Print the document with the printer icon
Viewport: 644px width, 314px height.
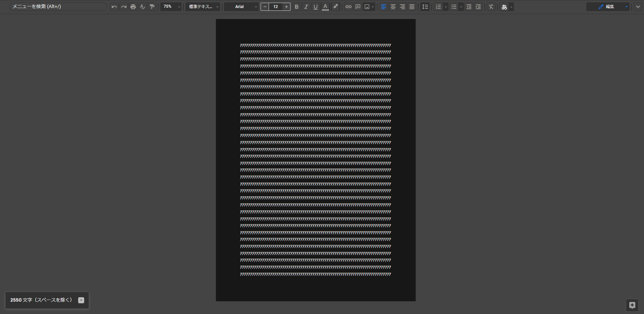pos(133,7)
